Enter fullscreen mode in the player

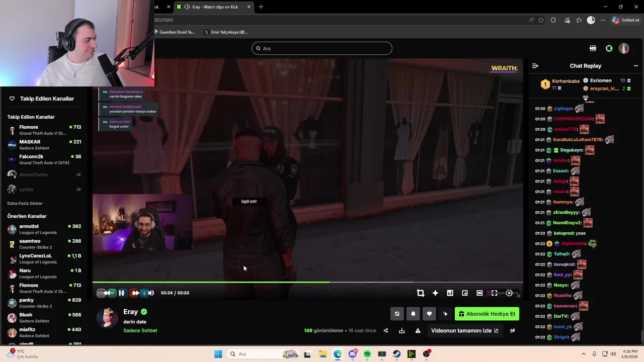click(494, 293)
